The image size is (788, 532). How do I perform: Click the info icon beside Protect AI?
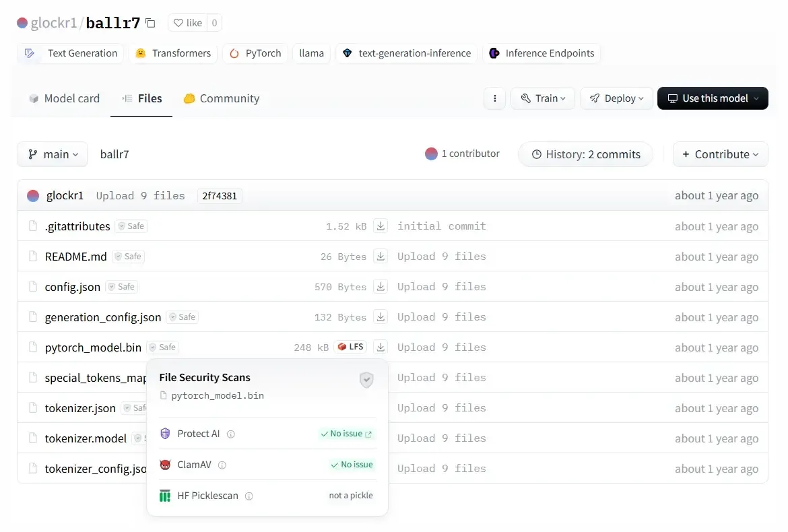[231, 434]
